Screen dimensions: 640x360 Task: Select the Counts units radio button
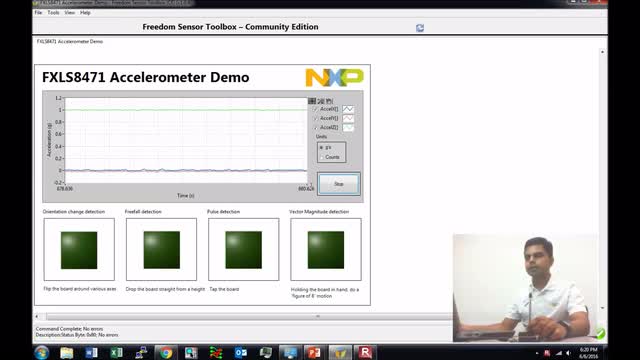point(322,157)
